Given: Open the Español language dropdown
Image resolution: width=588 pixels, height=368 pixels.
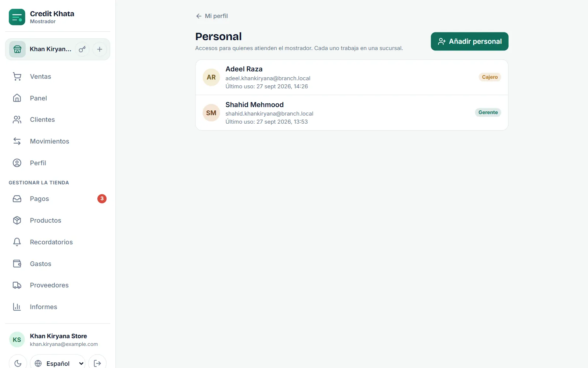Looking at the screenshot, I should click(58, 363).
